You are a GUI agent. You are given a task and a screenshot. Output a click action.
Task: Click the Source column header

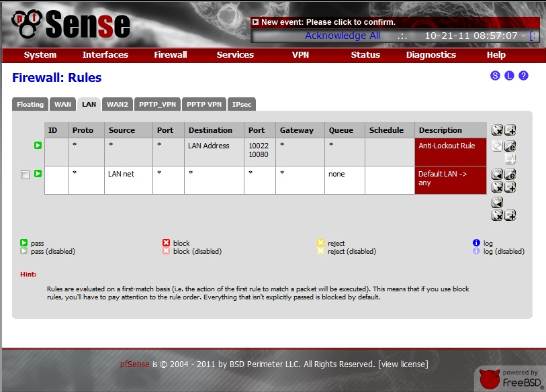point(128,130)
